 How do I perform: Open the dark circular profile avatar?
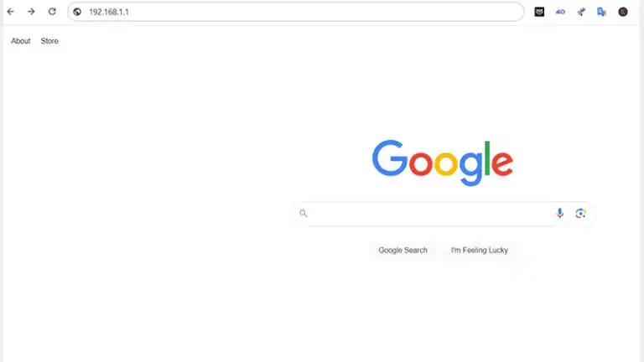click(623, 12)
